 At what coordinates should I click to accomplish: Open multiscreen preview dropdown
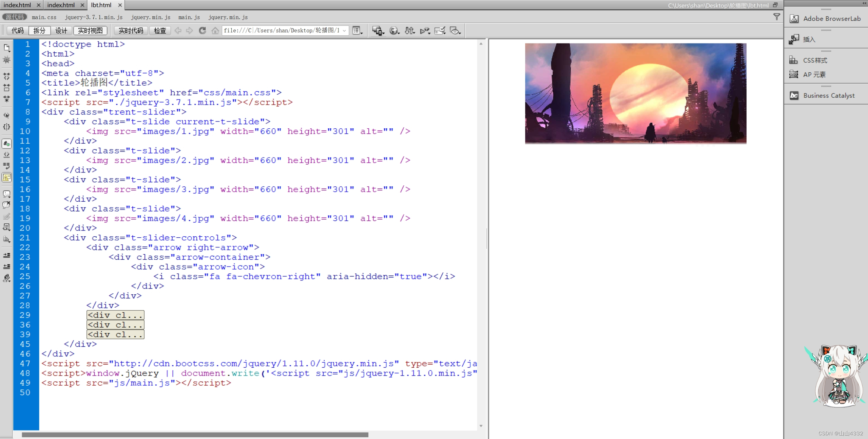(x=378, y=31)
